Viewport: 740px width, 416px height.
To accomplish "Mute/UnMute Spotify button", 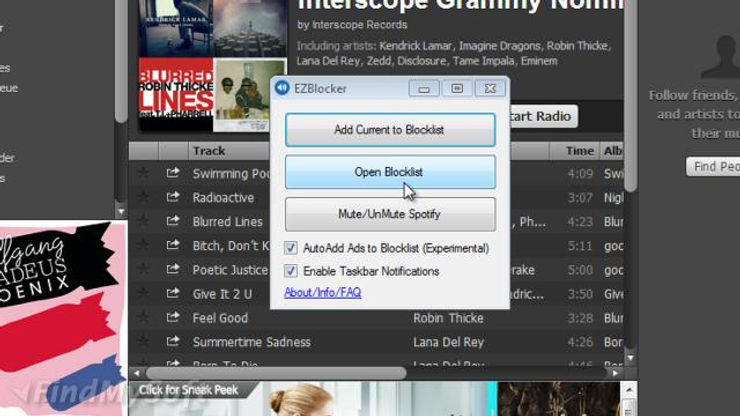I will coord(390,214).
